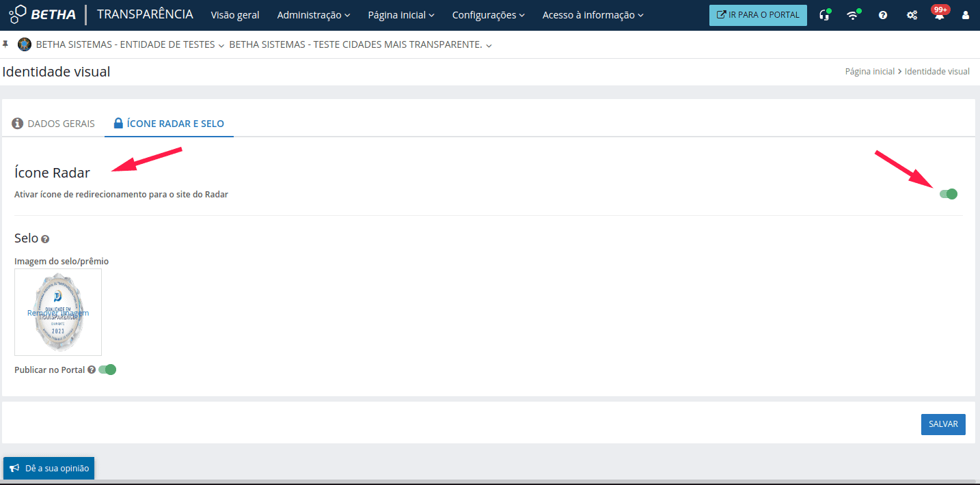Click the wifi connection status icon

852,15
